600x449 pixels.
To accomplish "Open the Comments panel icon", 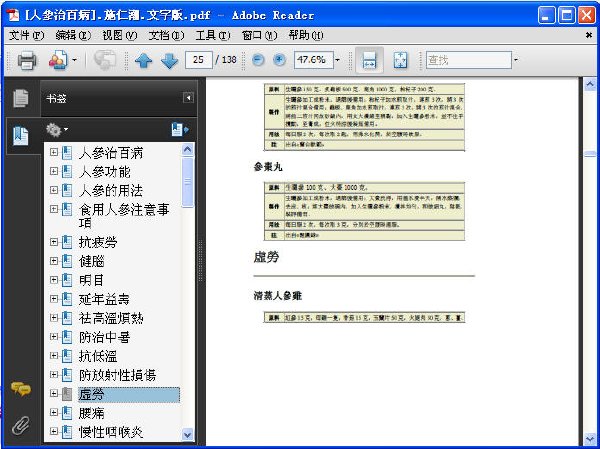I will click(x=21, y=389).
